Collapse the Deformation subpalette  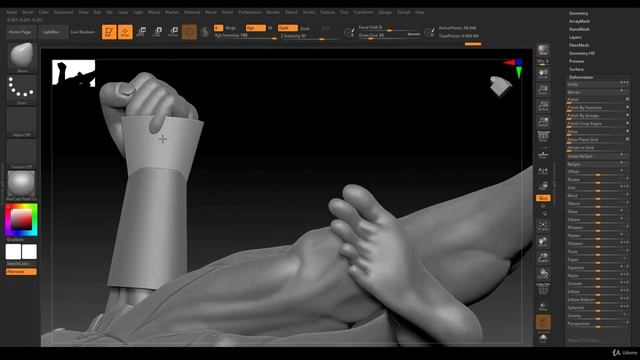point(581,77)
